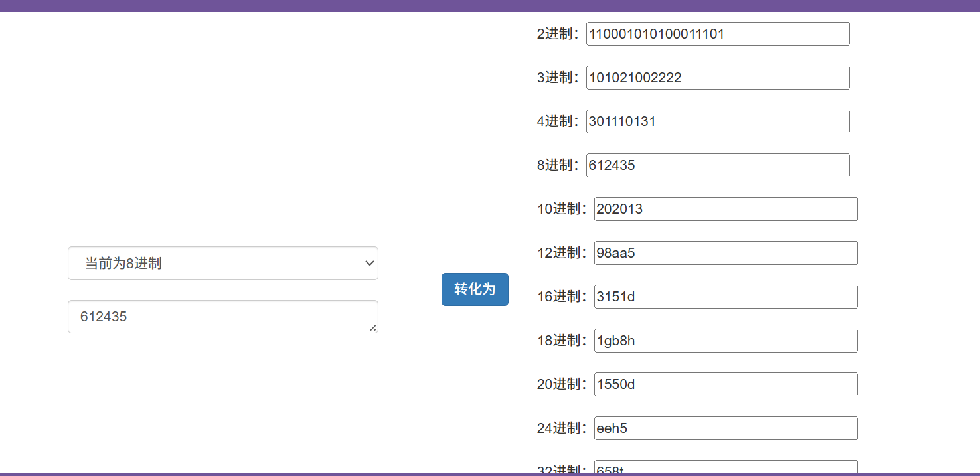This screenshot has width=980, height=476.
Task: Grab the resize handle of the source textarea
Action: [373, 328]
